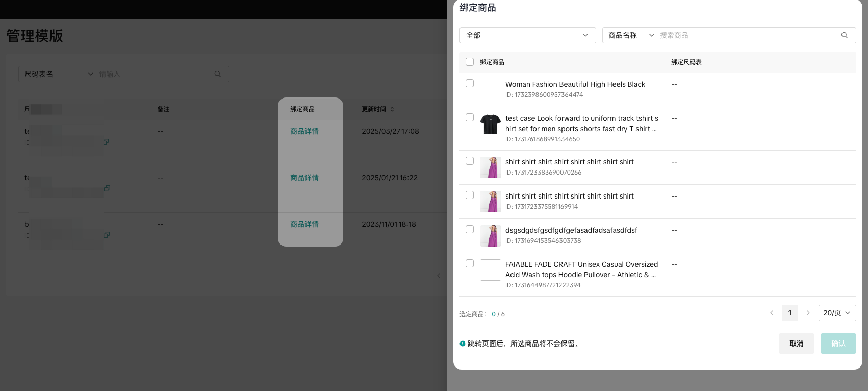Check the Woman Fashion High Heels product
The width and height of the screenshot is (868, 391).
coord(470,83)
